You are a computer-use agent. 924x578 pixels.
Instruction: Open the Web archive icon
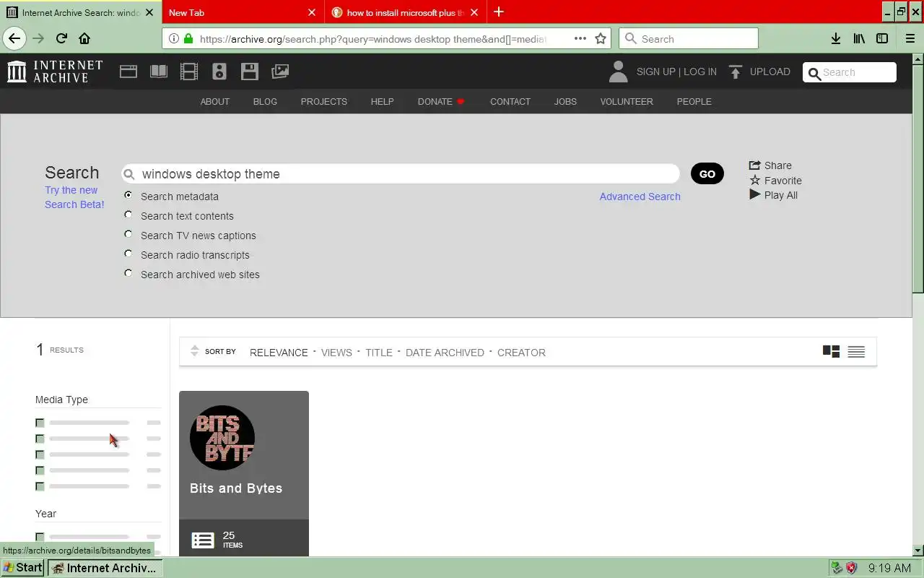pos(128,72)
